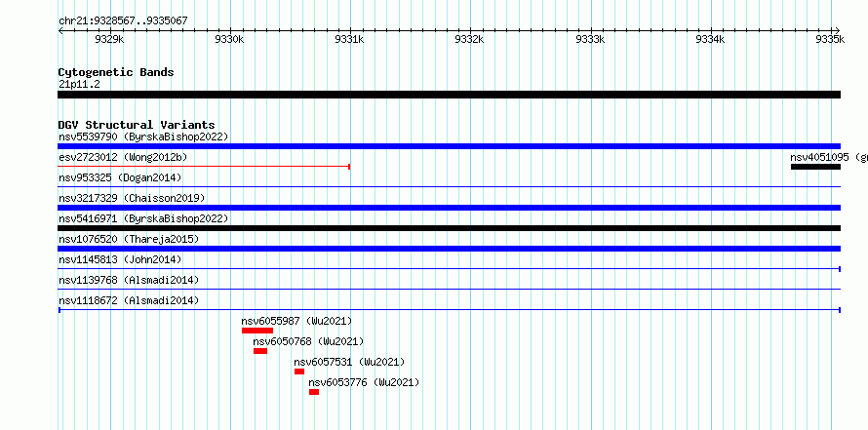Click the 9330k ruler tick label
Image resolution: width=868 pixels, height=430 pixels.
[x=229, y=39]
